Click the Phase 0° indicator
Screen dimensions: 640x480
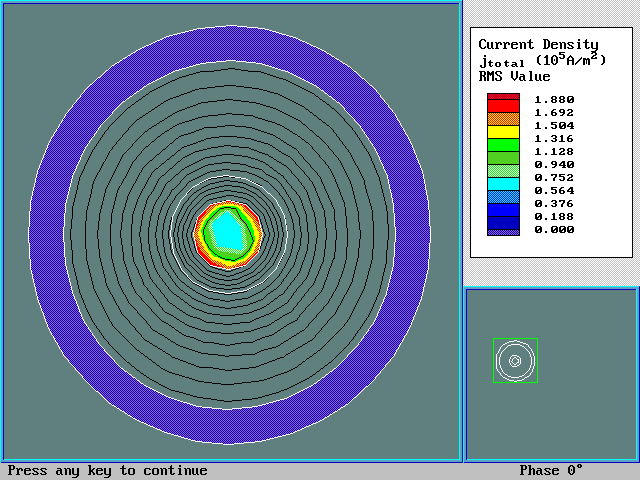[550, 471]
